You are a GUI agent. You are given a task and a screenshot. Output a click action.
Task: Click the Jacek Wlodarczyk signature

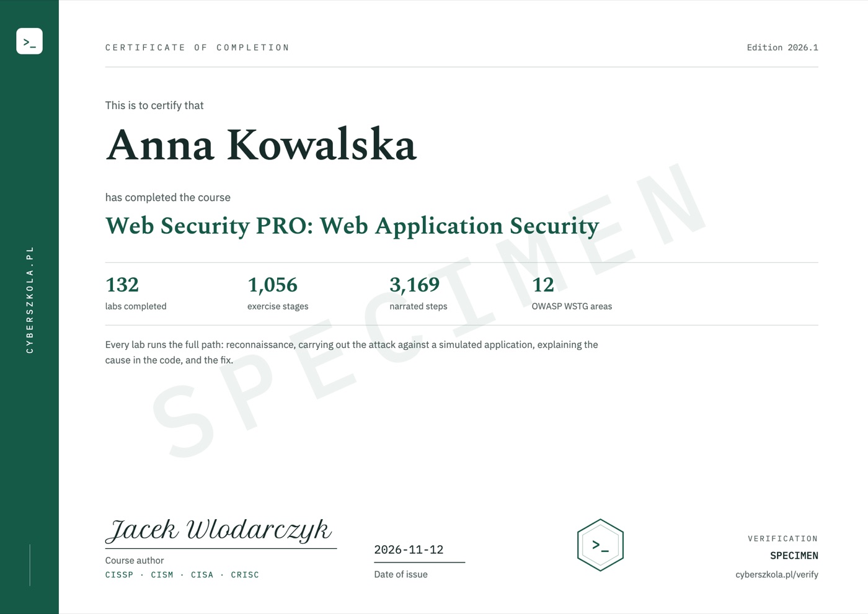click(219, 530)
